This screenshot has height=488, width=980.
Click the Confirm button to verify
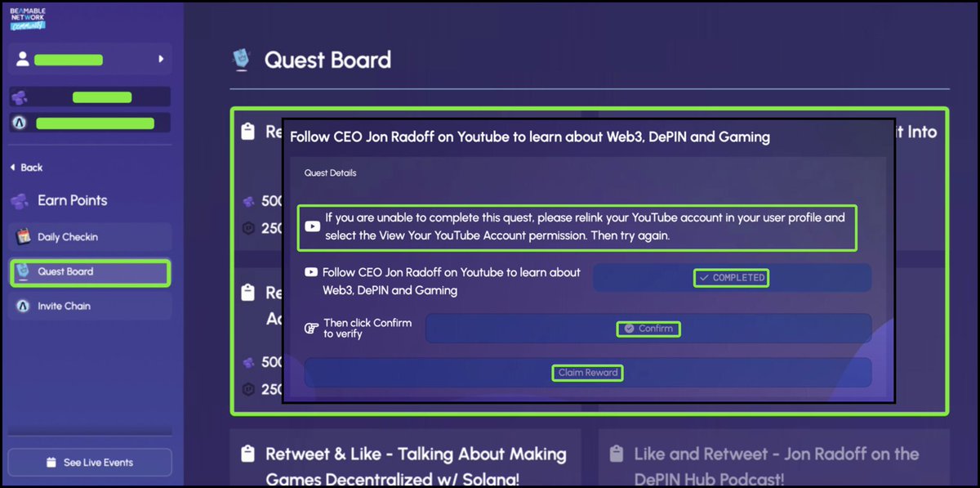[x=648, y=329]
